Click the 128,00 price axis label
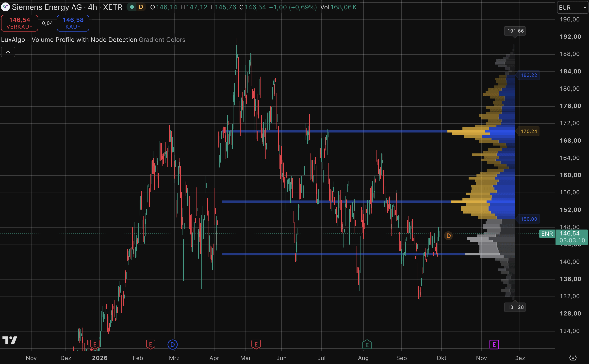The image size is (589, 364). click(570, 313)
